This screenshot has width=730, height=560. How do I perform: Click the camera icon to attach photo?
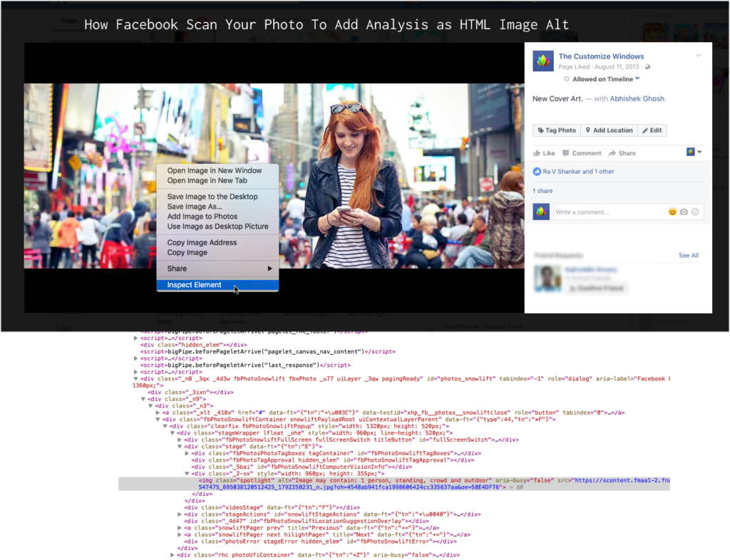coord(684,212)
